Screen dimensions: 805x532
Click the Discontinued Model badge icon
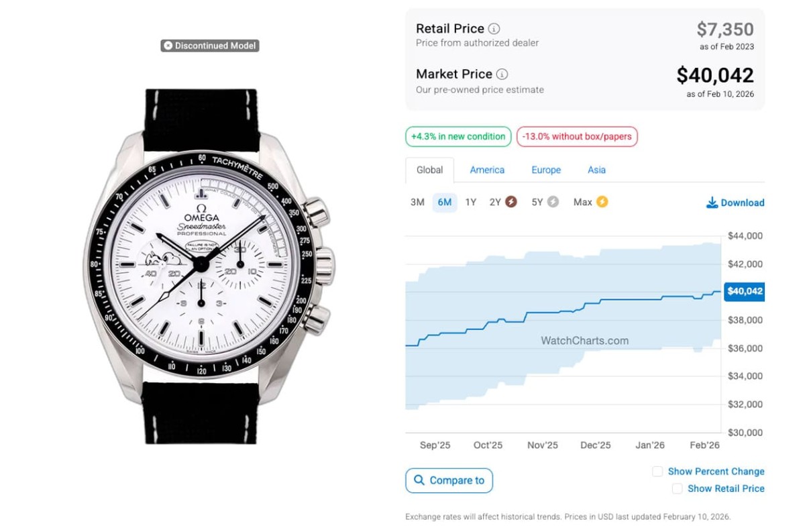(x=168, y=46)
